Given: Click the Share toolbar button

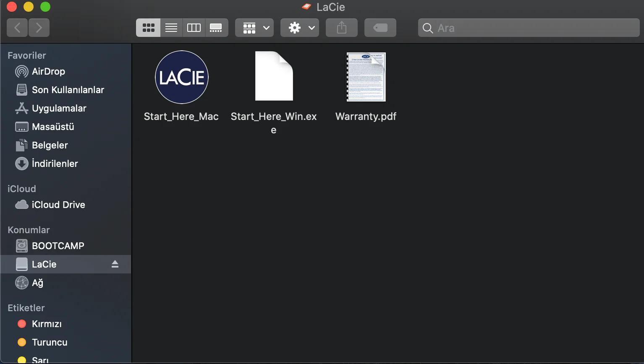Looking at the screenshot, I should pyautogui.click(x=342, y=28).
